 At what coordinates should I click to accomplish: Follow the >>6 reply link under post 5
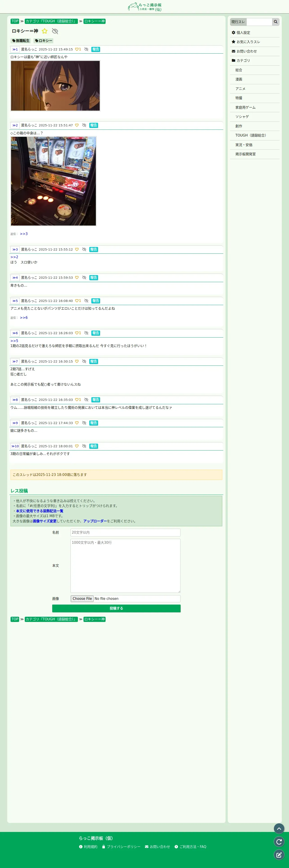[24, 318]
